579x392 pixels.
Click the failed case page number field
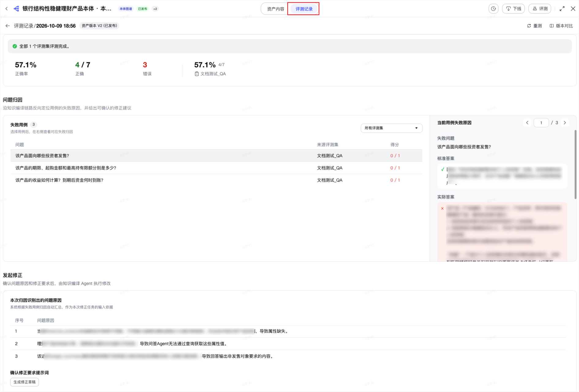point(541,123)
